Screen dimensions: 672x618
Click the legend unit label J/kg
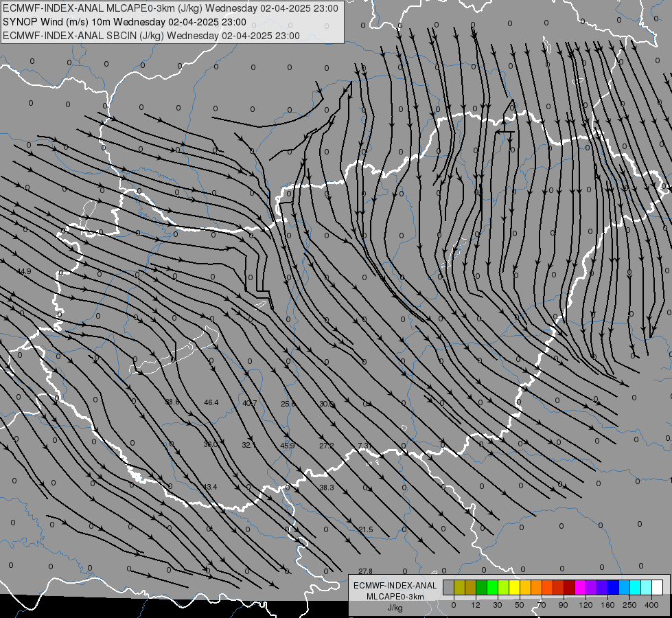395,608
